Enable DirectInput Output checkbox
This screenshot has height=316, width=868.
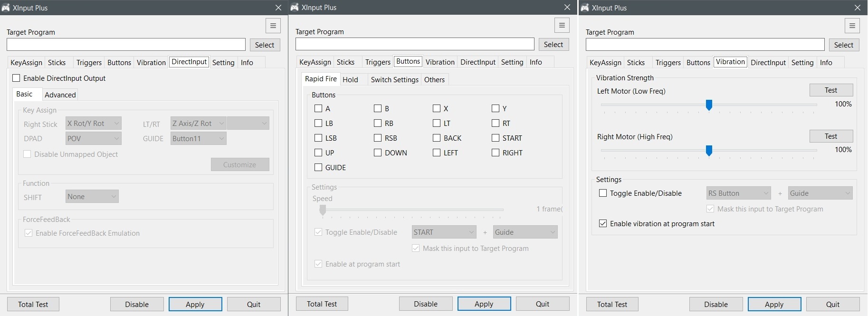pos(16,78)
